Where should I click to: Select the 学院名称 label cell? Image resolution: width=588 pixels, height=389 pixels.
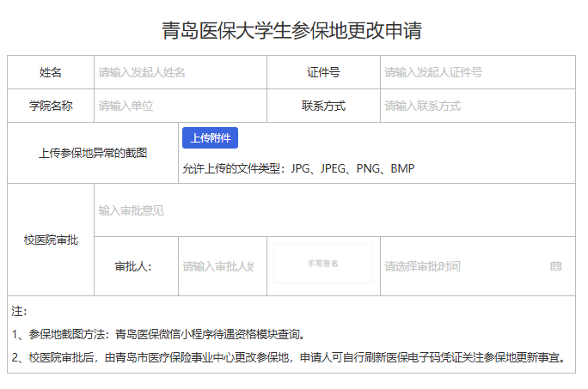[51, 106]
